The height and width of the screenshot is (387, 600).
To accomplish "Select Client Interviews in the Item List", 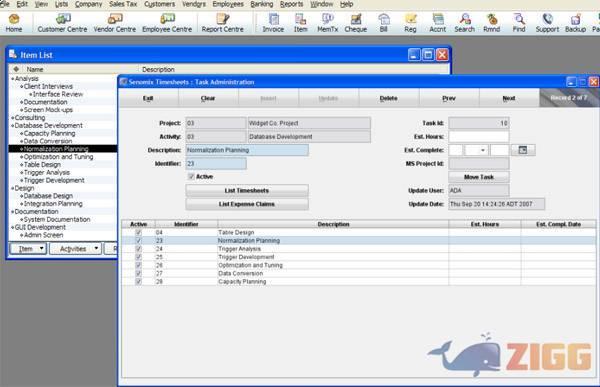I will [48, 87].
